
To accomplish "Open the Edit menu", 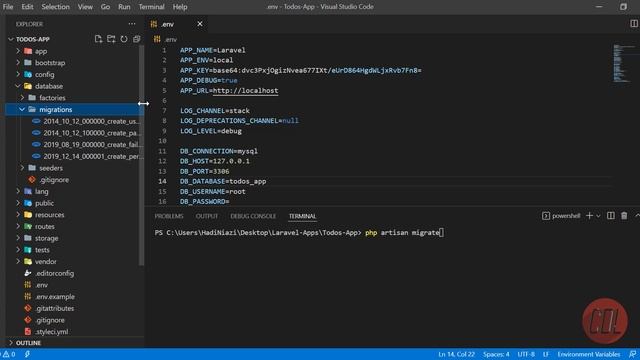I will (27, 7).
